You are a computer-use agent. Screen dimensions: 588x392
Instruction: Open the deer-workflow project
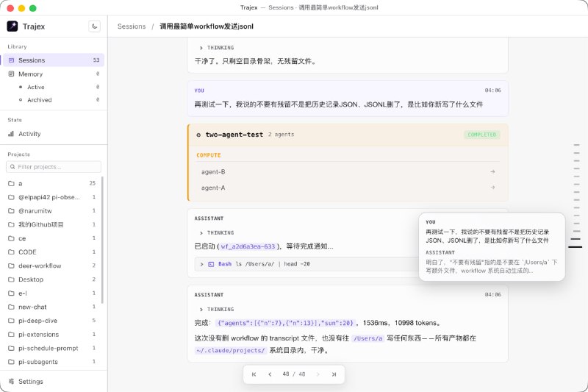click(x=52, y=266)
